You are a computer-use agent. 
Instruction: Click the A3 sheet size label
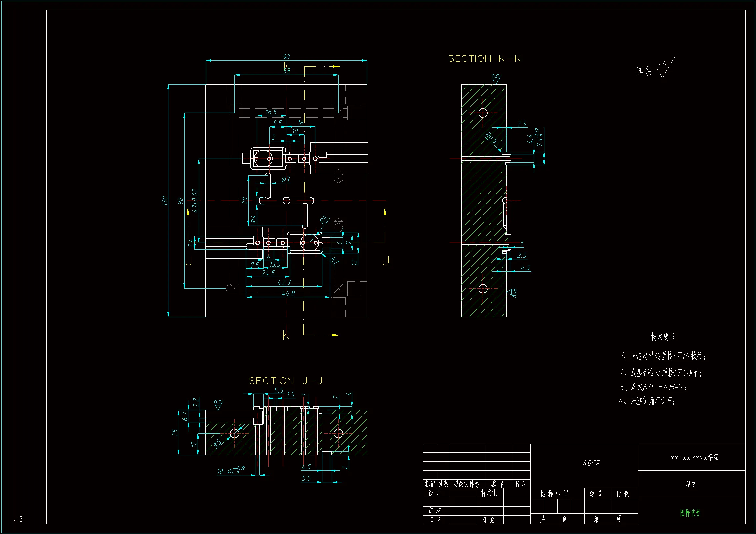tap(18, 519)
